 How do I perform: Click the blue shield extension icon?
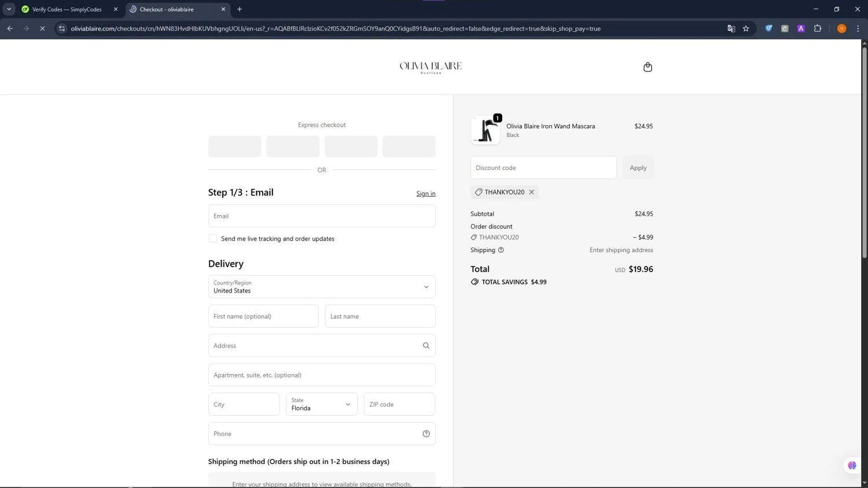768,28
